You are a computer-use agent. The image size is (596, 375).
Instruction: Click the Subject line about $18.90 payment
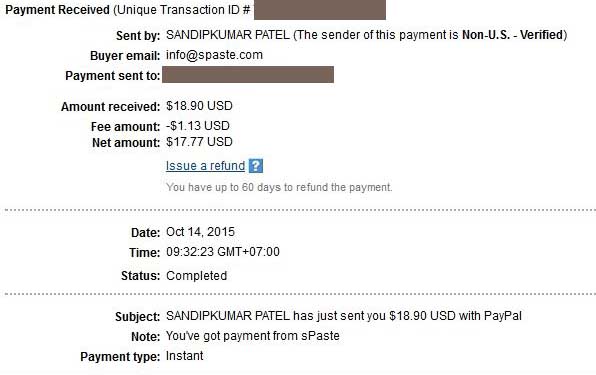click(x=344, y=316)
